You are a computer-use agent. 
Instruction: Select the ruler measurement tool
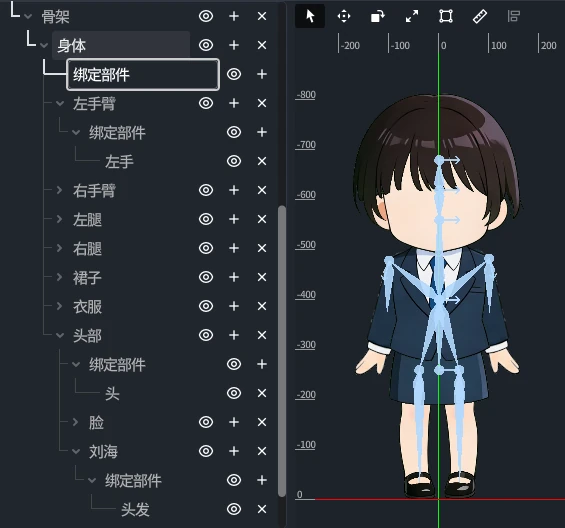[x=480, y=16]
